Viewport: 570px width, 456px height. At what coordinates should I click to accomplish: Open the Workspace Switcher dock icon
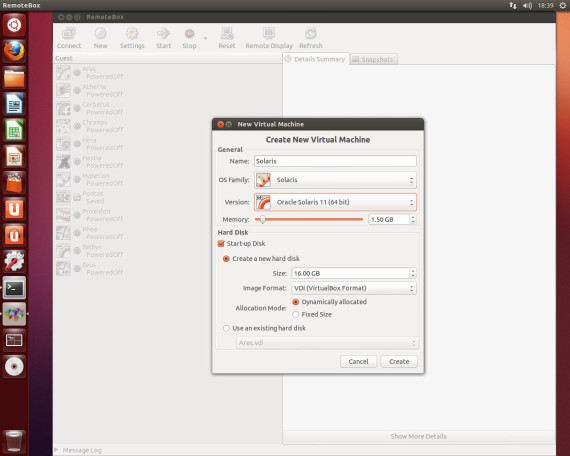point(14,341)
